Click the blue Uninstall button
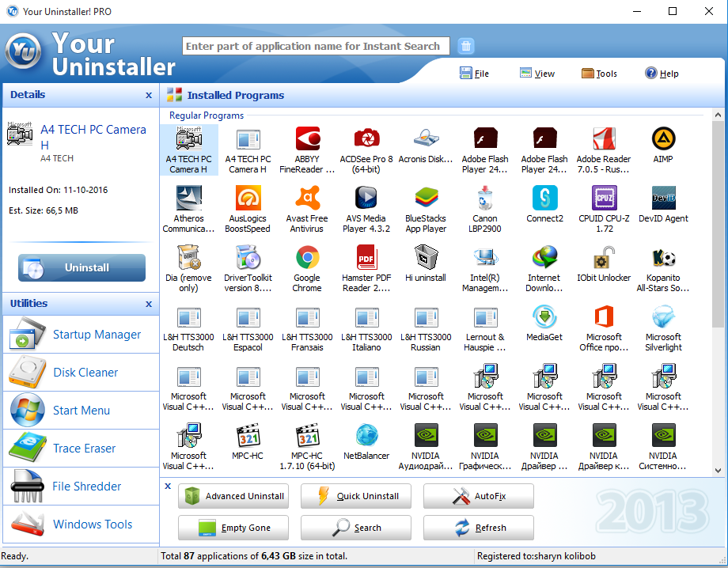The image size is (728, 568). (x=82, y=267)
